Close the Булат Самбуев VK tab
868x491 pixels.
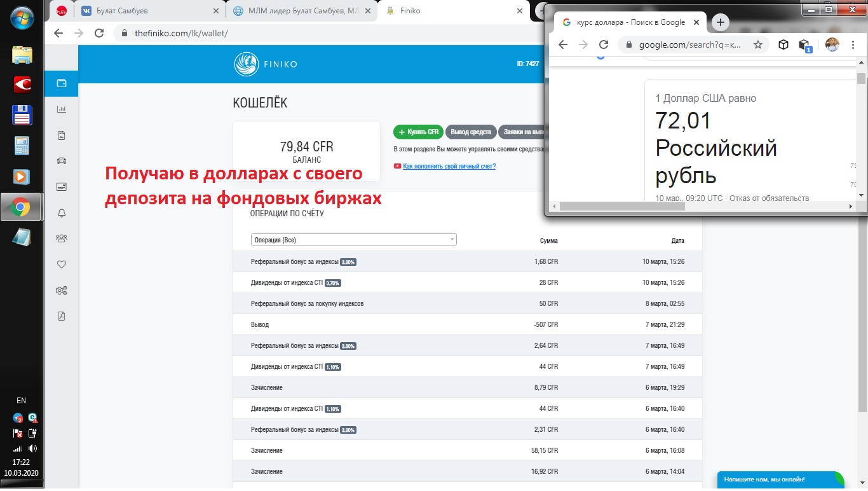(x=215, y=11)
